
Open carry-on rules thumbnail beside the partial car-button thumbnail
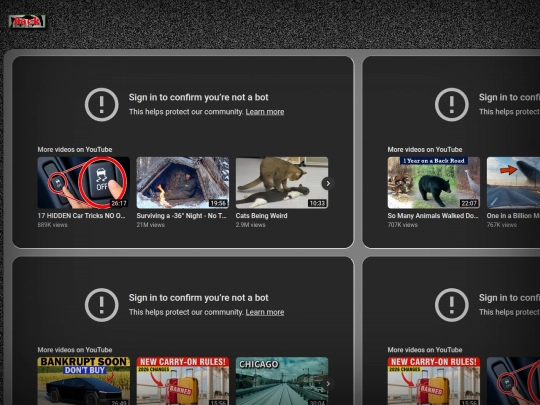[x=434, y=381]
